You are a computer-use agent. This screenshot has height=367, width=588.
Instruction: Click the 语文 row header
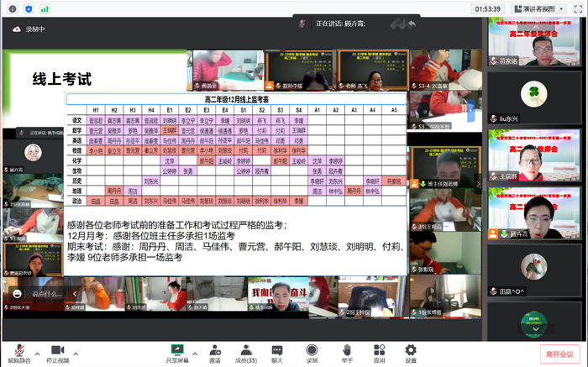(x=77, y=120)
